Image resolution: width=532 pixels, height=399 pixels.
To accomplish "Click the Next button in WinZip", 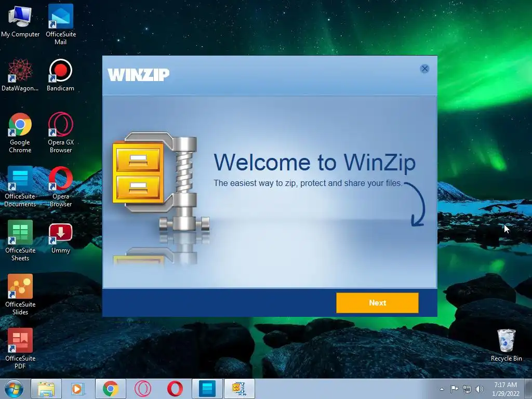I will point(377,303).
